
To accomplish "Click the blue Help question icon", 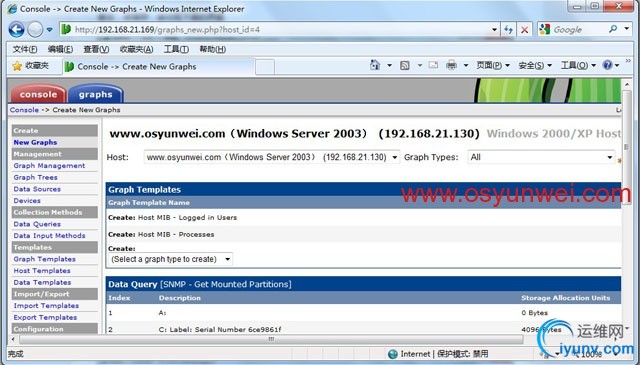I will [x=607, y=65].
